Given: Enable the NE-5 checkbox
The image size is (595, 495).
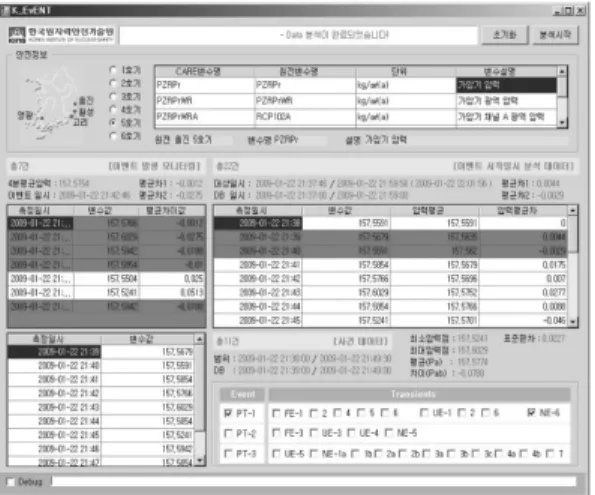Looking at the screenshot, I should point(389,433).
